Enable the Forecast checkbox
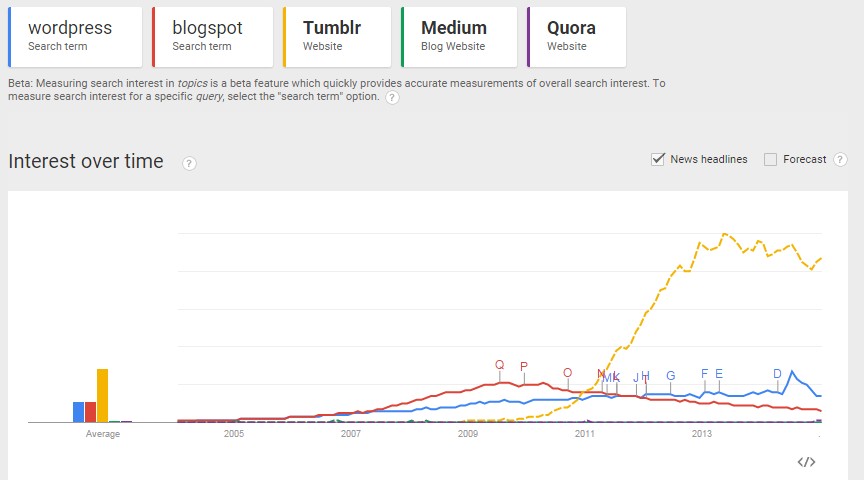This screenshot has height=480, width=864. [770, 159]
